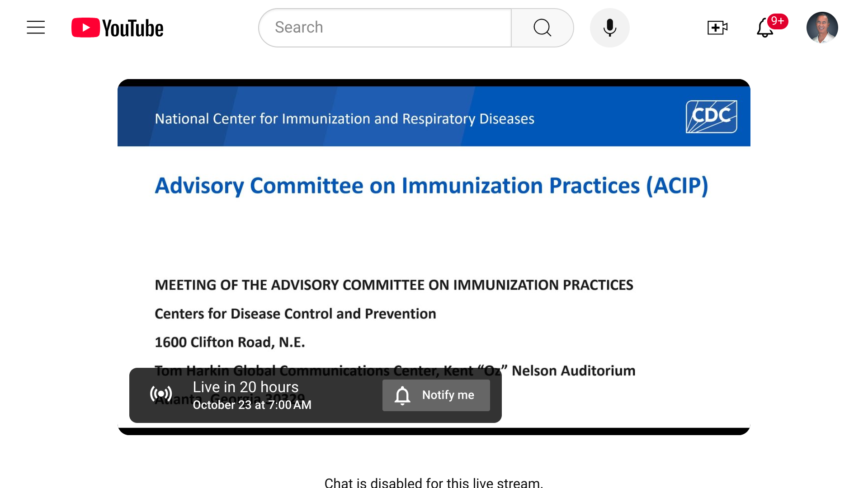Click the 1600 Clifton Road address line

tap(230, 342)
